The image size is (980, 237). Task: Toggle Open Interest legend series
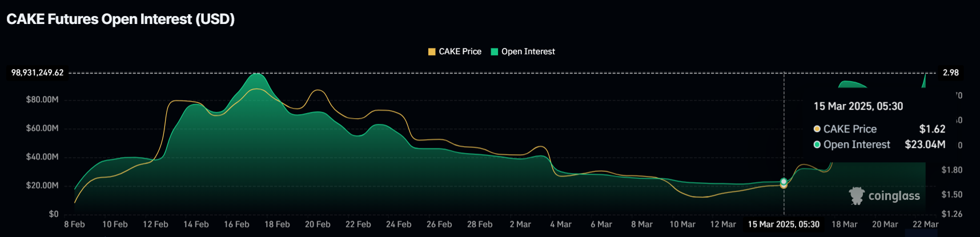tap(523, 51)
